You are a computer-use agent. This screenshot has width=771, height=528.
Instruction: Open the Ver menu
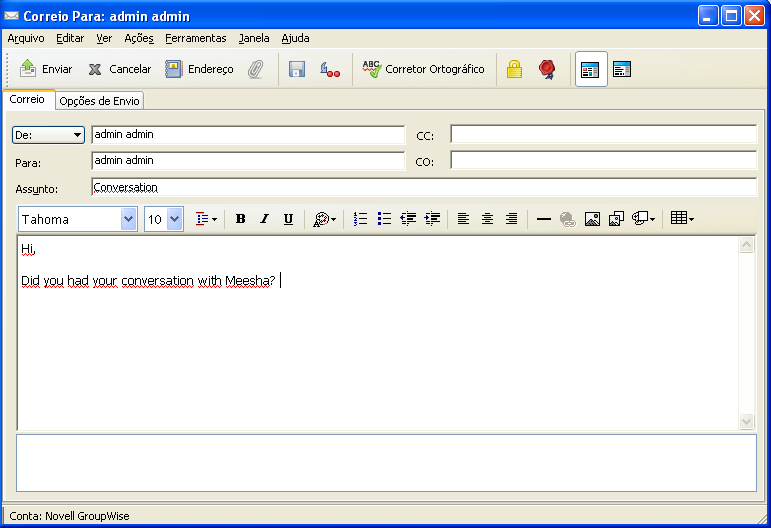(104, 38)
